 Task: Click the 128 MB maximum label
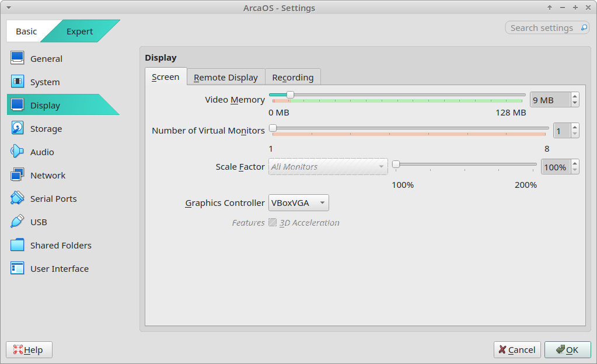pos(511,113)
